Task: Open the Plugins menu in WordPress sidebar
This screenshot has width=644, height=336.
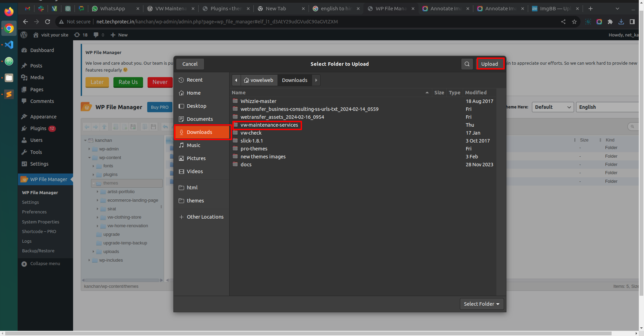Action: click(38, 128)
